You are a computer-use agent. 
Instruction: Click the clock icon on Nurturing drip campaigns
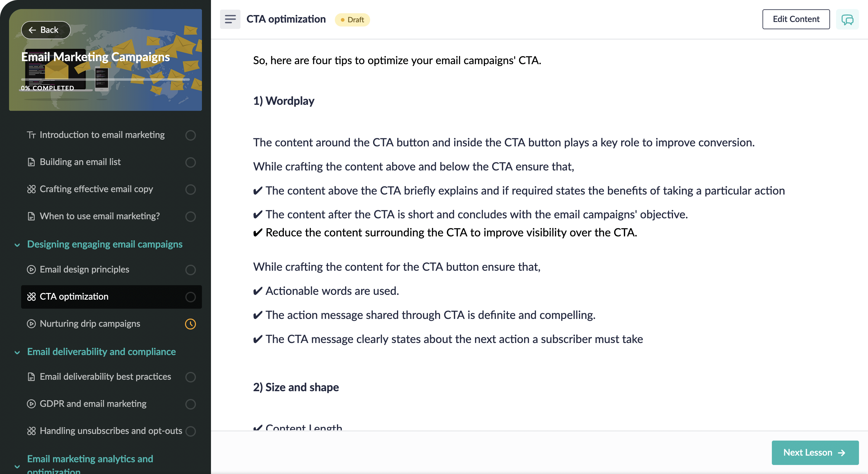coord(190,324)
